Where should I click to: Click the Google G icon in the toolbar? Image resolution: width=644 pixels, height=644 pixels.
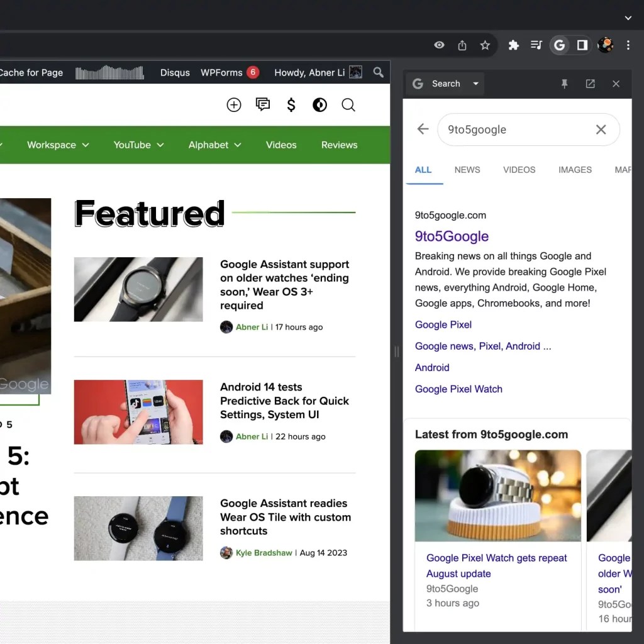pos(559,45)
